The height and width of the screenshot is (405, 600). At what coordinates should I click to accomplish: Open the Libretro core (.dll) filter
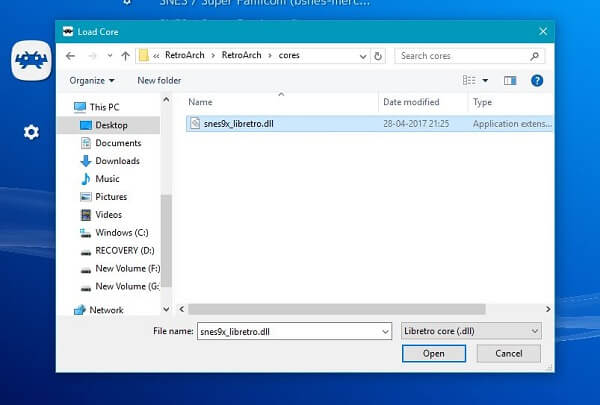[x=471, y=331]
